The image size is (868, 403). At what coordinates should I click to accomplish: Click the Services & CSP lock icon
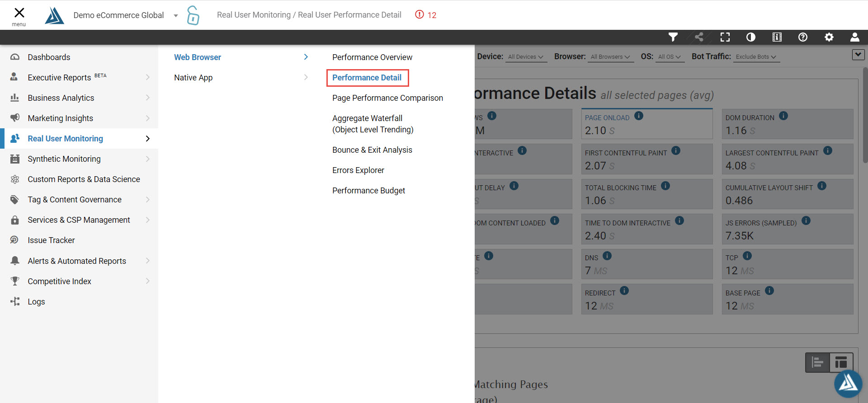[15, 220]
